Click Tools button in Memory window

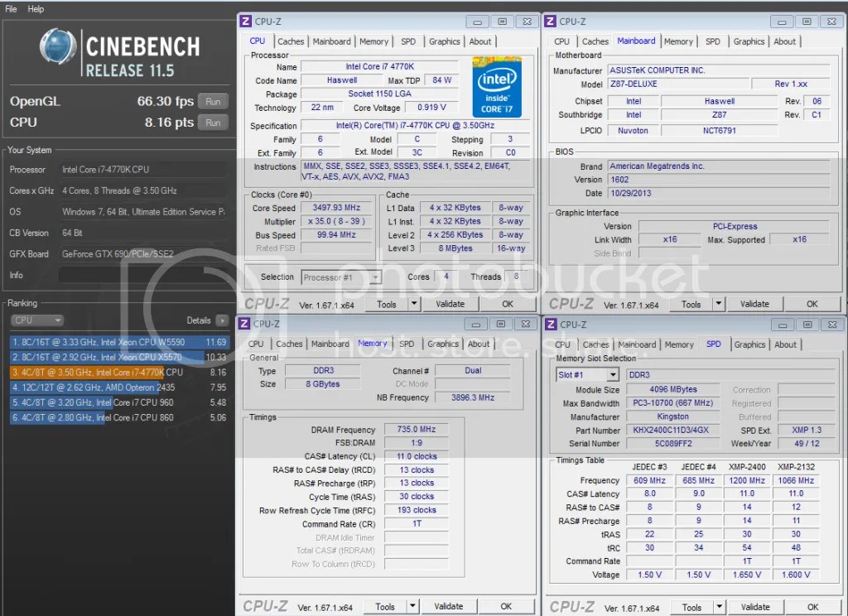click(x=384, y=607)
